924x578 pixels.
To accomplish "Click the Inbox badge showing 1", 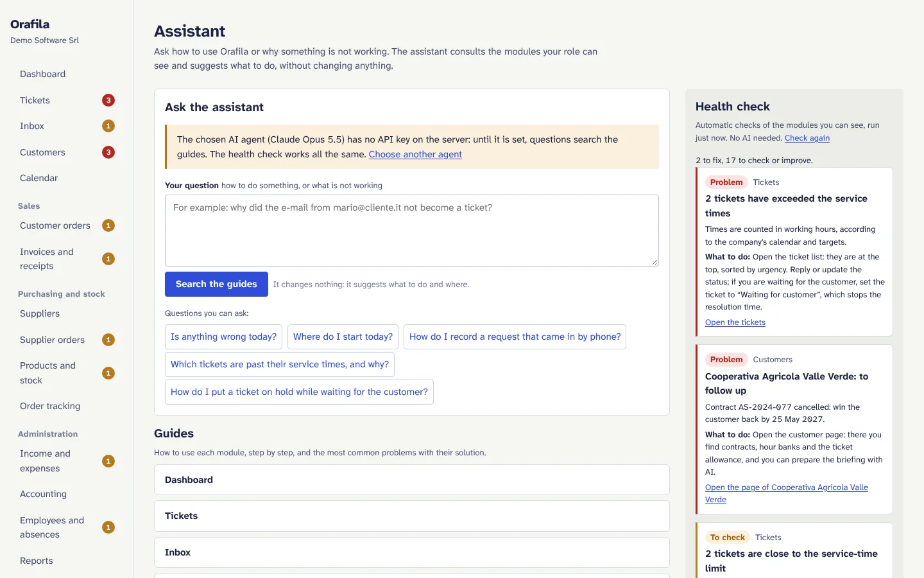I will pos(108,126).
